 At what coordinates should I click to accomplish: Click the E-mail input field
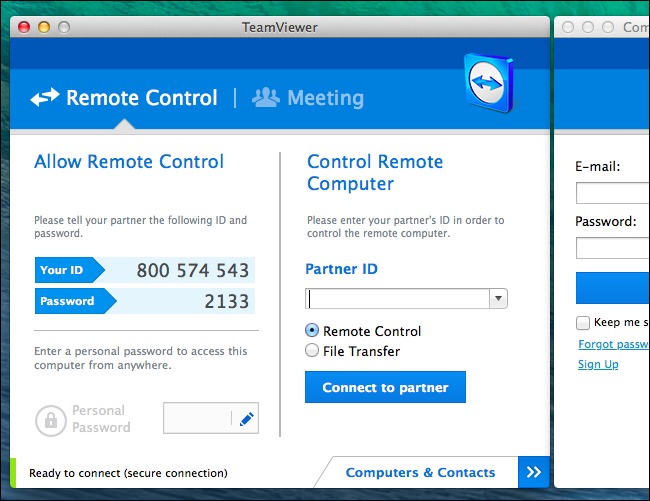(613, 193)
